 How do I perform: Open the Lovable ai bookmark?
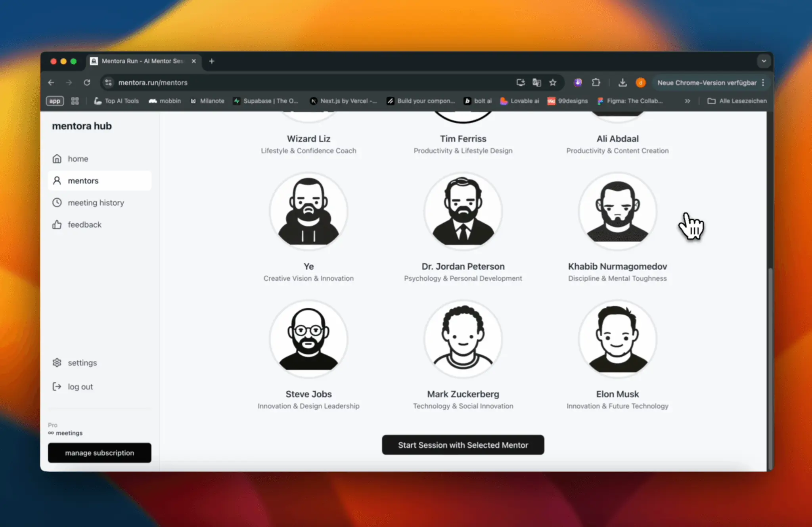520,101
